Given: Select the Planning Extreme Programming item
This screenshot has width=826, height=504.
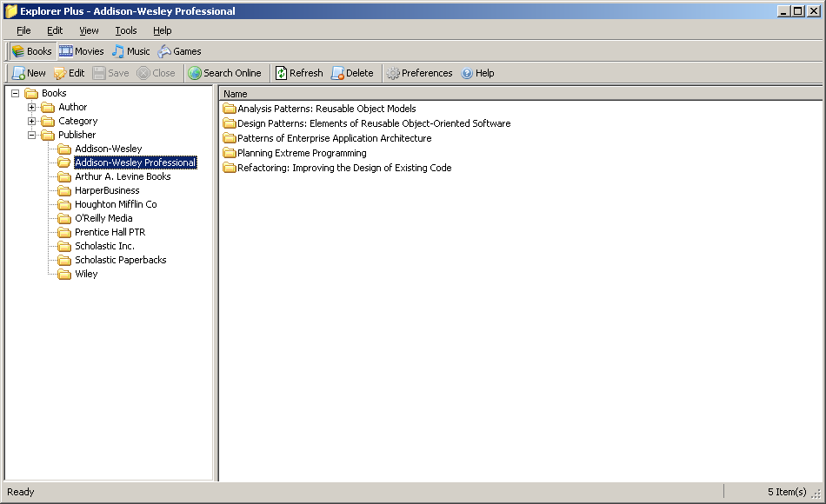Looking at the screenshot, I should pos(302,153).
